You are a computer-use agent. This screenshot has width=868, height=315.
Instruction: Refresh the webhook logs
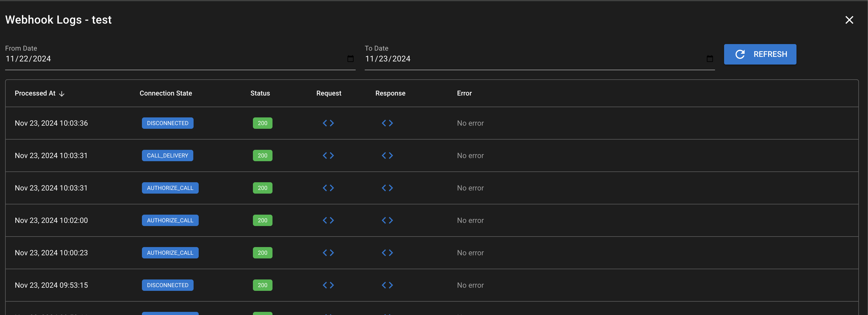click(760, 54)
